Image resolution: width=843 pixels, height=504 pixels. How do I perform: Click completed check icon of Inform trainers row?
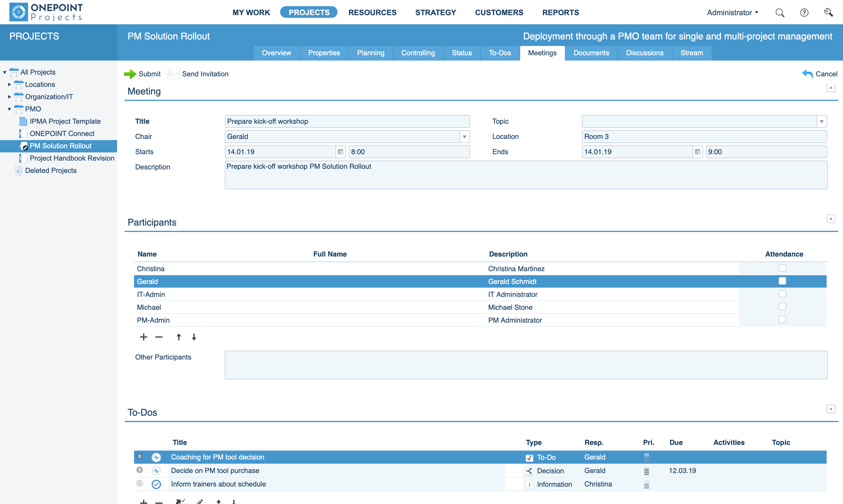[x=156, y=484]
